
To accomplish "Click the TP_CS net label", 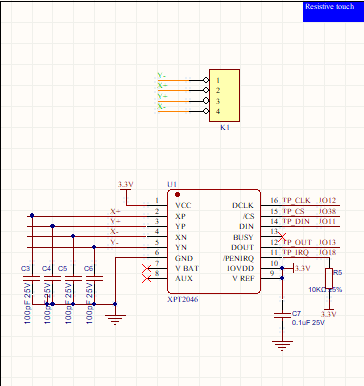I will pyautogui.click(x=293, y=211).
